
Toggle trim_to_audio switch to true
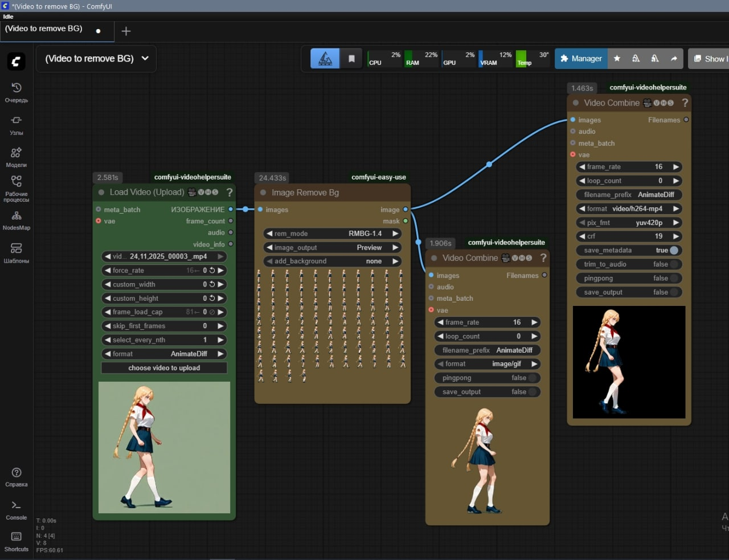[674, 264]
